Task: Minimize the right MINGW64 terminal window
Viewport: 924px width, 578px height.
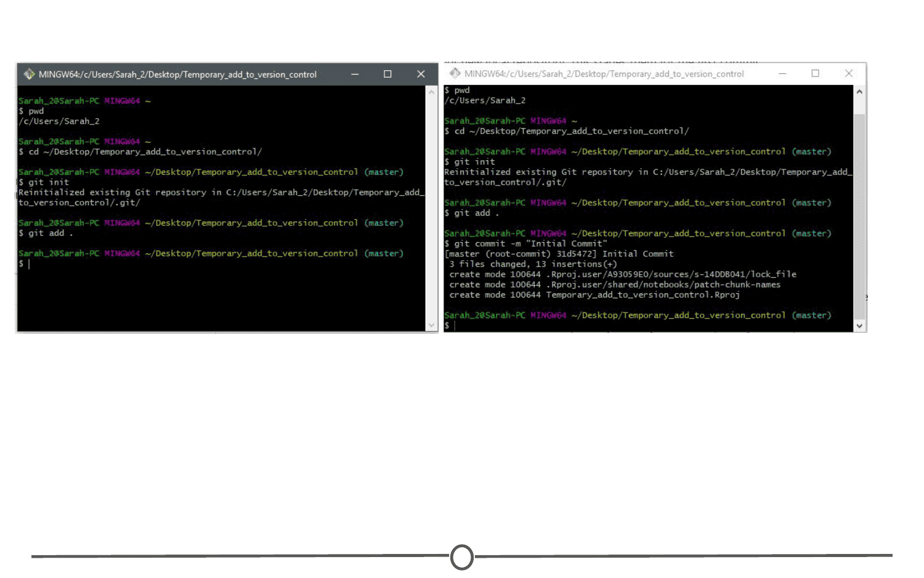Action: click(x=782, y=73)
